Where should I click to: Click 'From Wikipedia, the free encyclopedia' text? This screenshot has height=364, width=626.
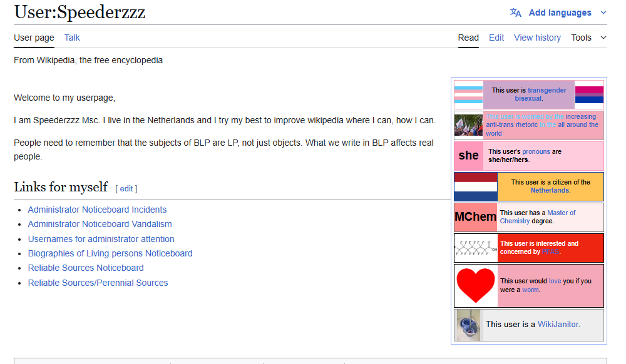[88, 60]
